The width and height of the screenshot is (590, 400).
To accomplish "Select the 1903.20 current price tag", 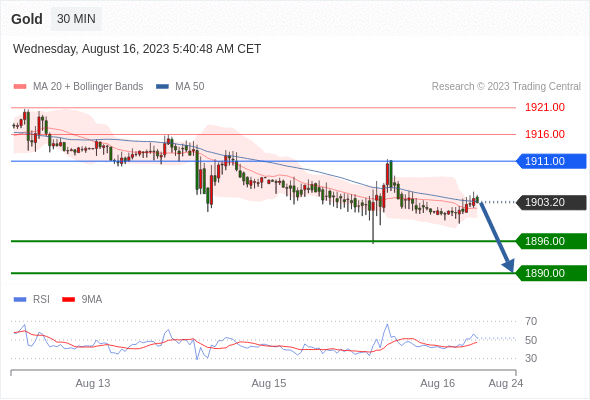I will [551, 202].
